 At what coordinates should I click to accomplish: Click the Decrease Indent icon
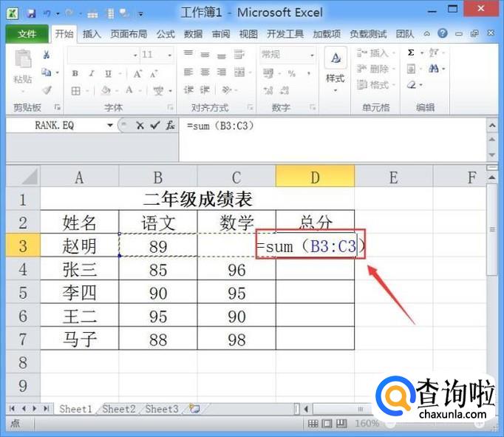(188, 90)
